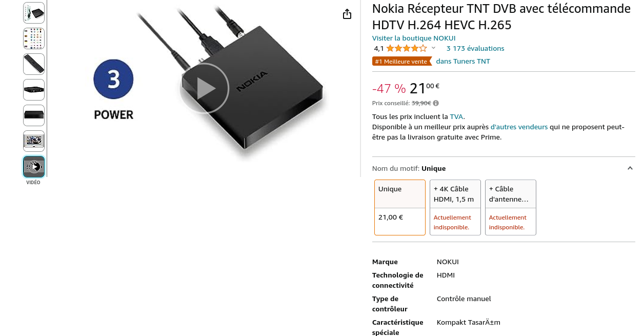Viewport: 644px width, 336px height.
Task: Select the Câble d'antenne variant
Action: pyautogui.click(x=511, y=207)
